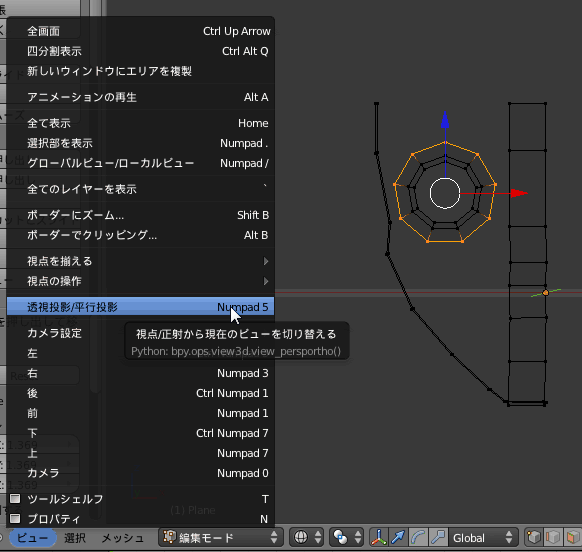This screenshot has width=582, height=552.
Task: Choose 右 view menu entry
Action: [141, 373]
